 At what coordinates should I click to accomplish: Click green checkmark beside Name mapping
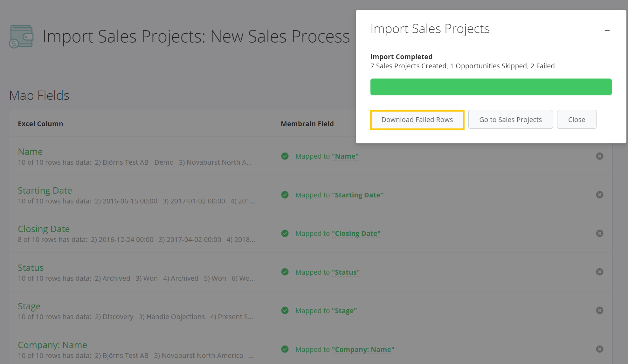click(285, 156)
